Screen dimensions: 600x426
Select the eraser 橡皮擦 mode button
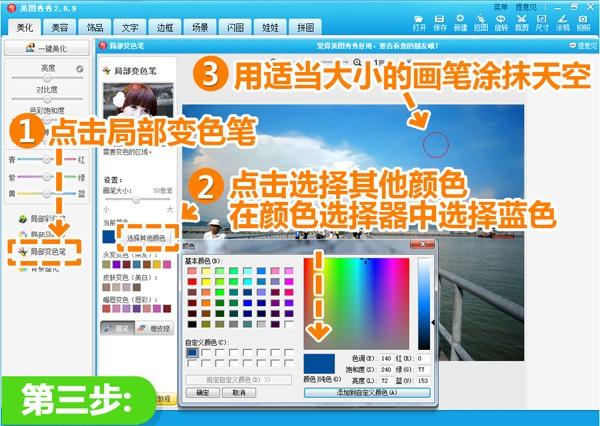pos(154,328)
